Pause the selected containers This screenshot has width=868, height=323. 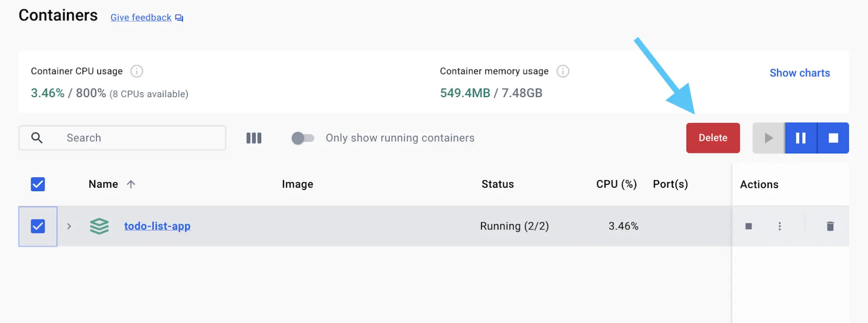tap(800, 138)
